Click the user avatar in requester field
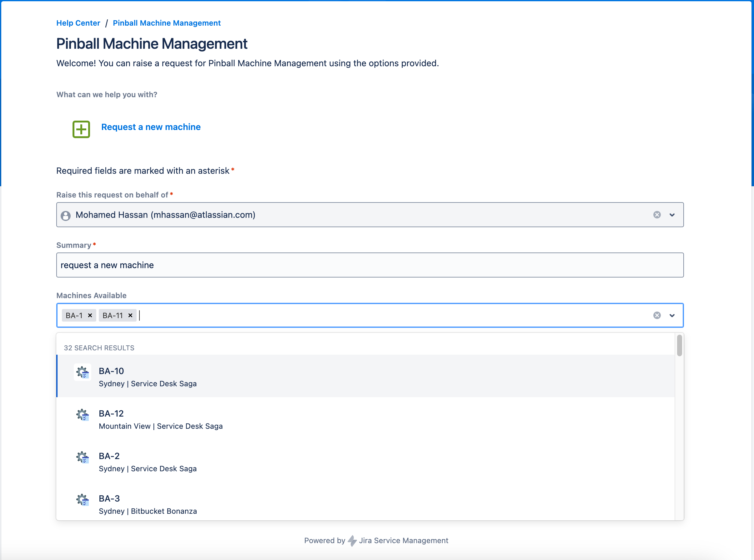Viewport: 754px width, 560px height. pyautogui.click(x=66, y=215)
